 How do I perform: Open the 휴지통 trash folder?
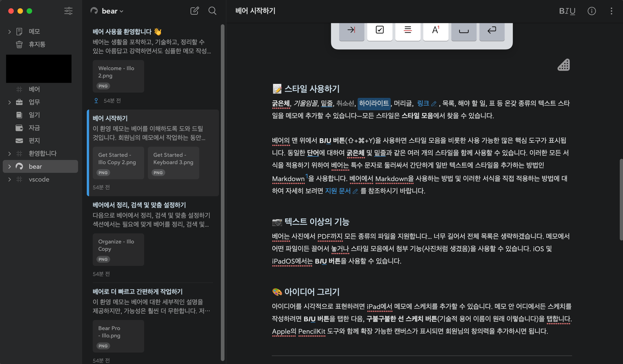(x=37, y=44)
